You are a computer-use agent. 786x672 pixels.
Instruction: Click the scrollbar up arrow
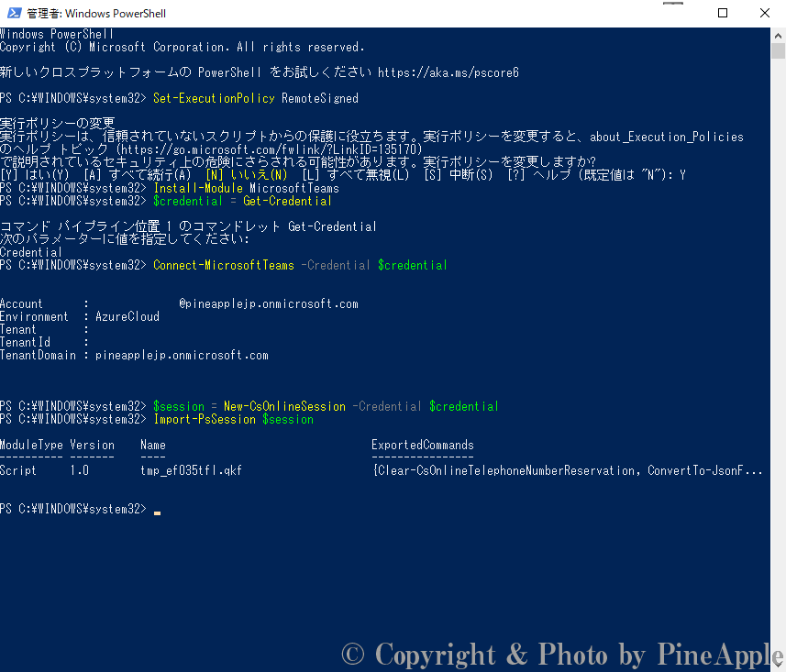[779, 33]
